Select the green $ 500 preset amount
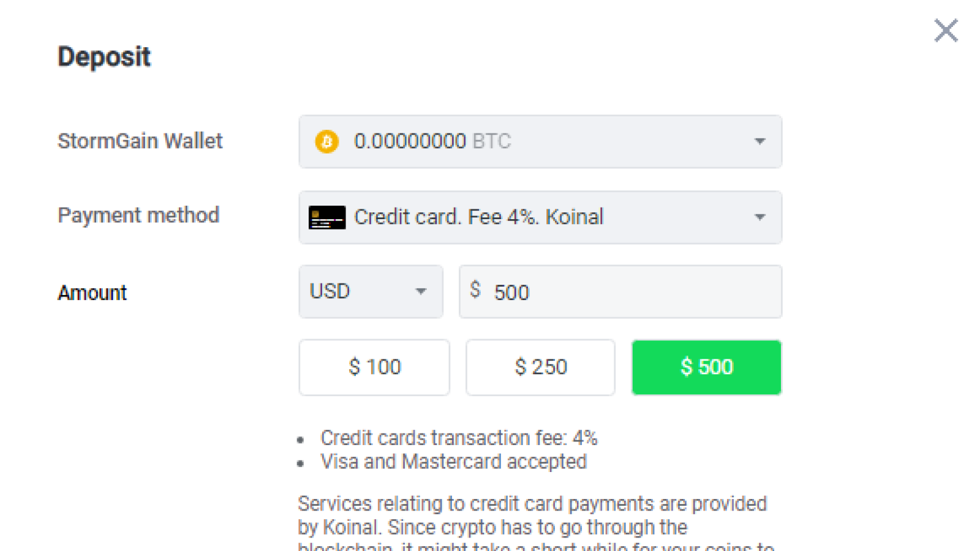The height and width of the screenshot is (551, 980). point(707,367)
